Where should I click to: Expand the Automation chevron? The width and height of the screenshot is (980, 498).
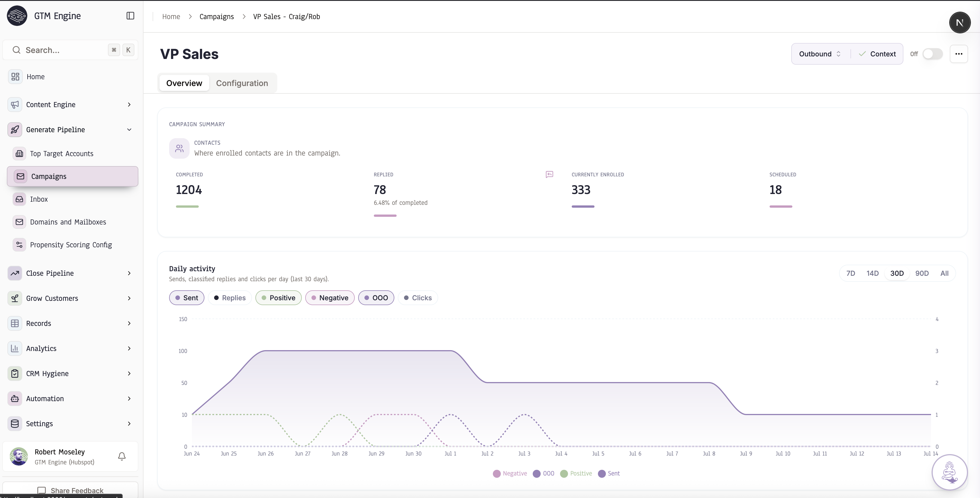[129, 399]
